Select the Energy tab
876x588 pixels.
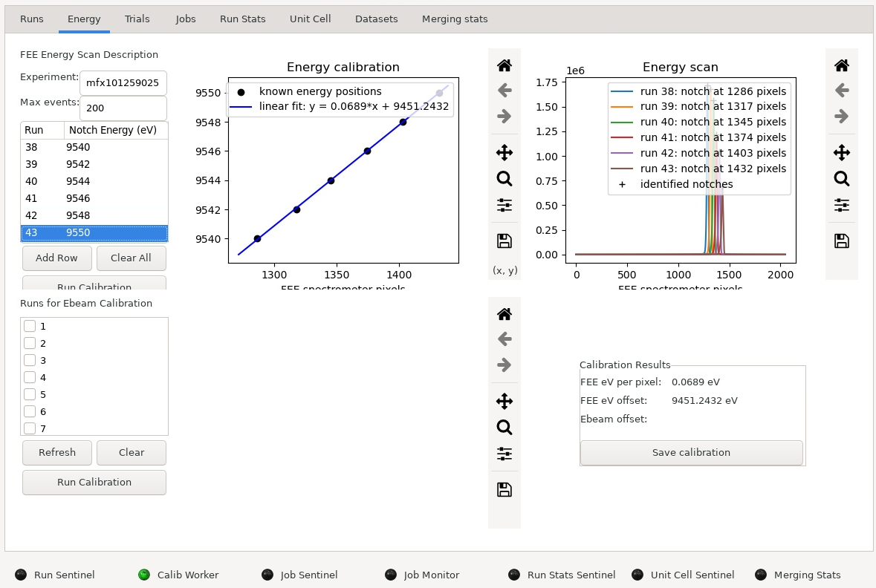pyautogui.click(x=84, y=19)
